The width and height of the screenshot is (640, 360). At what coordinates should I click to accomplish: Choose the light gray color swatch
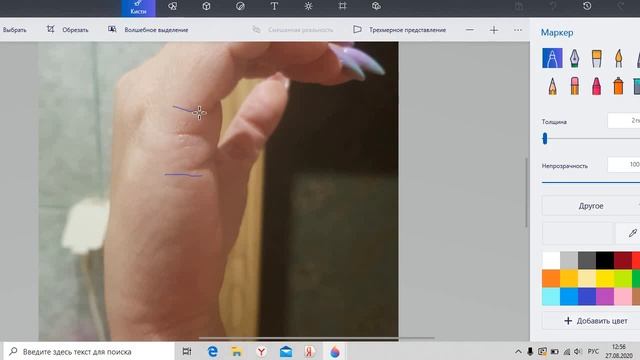(x=569, y=260)
